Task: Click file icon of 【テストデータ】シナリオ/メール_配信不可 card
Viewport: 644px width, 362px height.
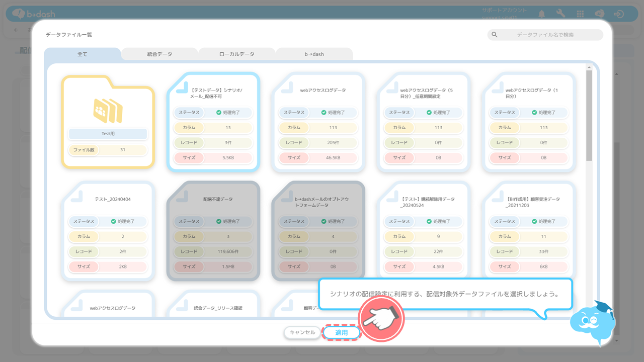Action: pos(182,87)
